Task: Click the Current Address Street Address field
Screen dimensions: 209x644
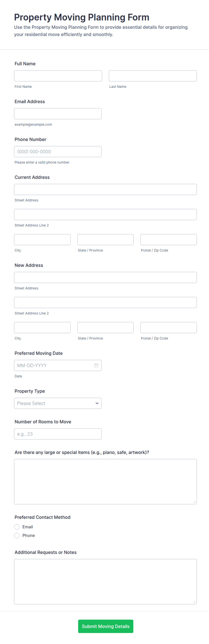Action: (x=105, y=190)
